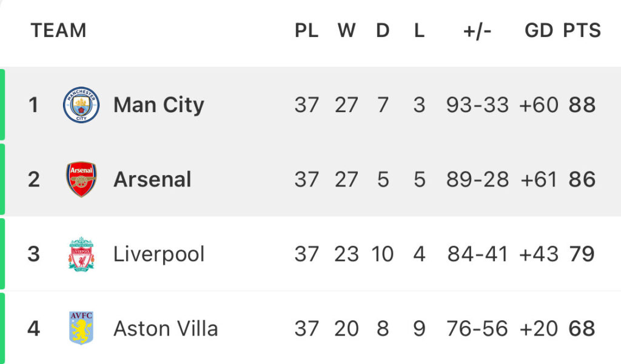The width and height of the screenshot is (621, 364).
Task: Select the Aston Villa team name
Action: 166,329
